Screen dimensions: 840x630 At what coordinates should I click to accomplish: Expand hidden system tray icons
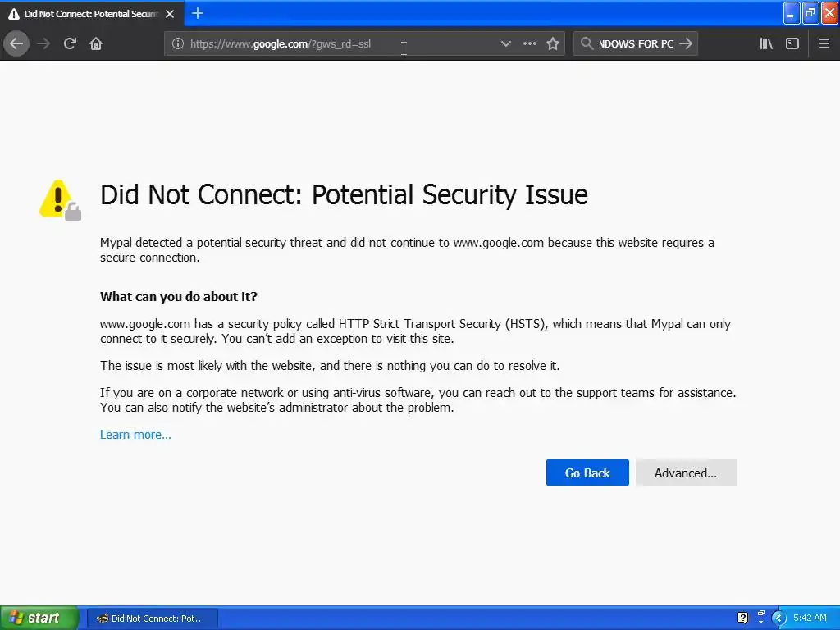(778, 618)
